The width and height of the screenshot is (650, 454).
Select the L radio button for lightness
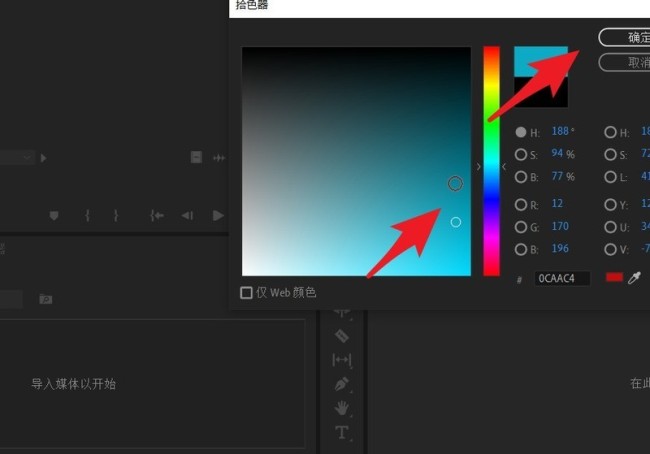pyautogui.click(x=610, y=177)
